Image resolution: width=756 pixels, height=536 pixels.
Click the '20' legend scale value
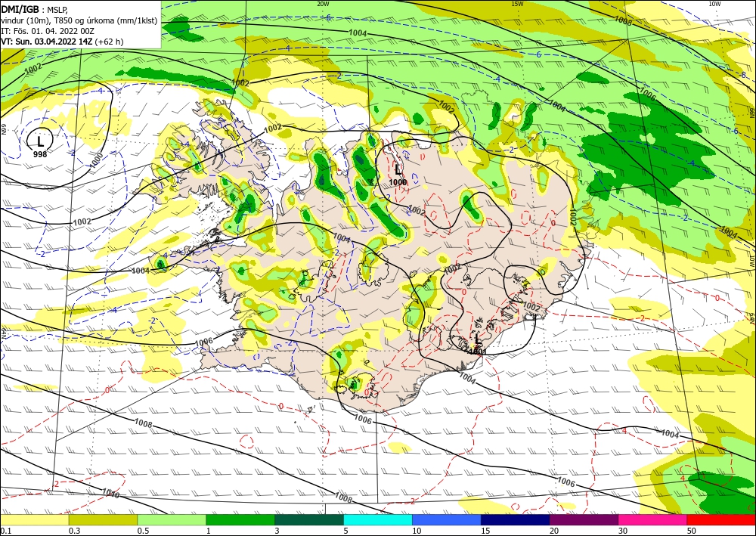tap(554, 531)
